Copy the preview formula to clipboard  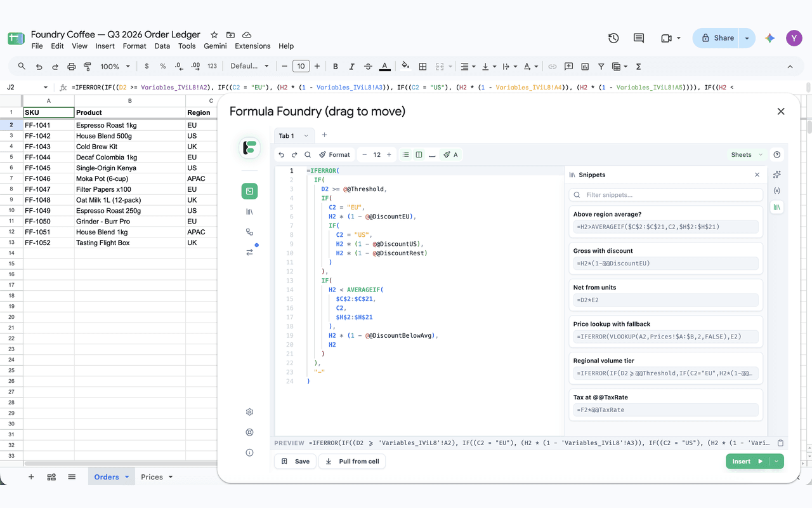(x=781, y=443)
